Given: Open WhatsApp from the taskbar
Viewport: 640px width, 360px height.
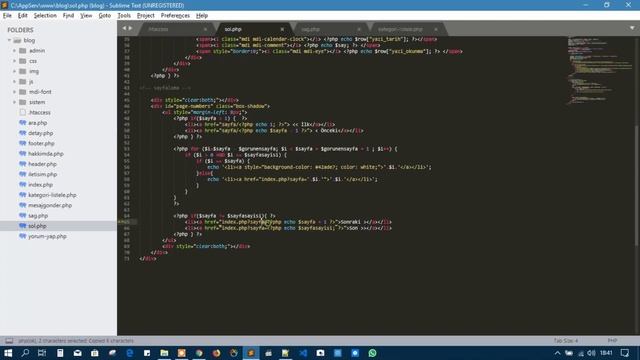Looking at the screenshot, I should point(372,353).
